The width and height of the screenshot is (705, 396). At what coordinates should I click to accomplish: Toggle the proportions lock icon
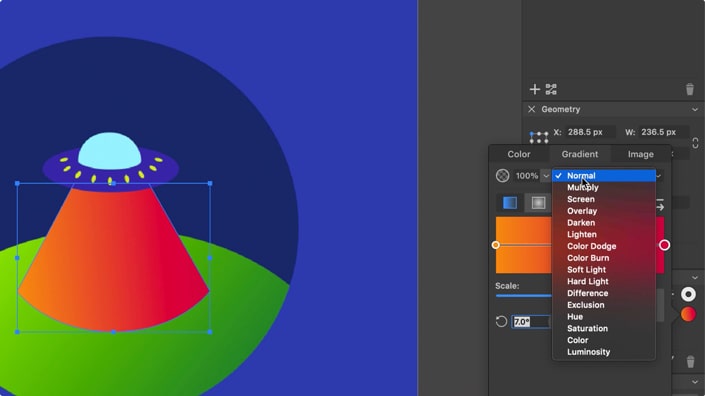[695, 143]
